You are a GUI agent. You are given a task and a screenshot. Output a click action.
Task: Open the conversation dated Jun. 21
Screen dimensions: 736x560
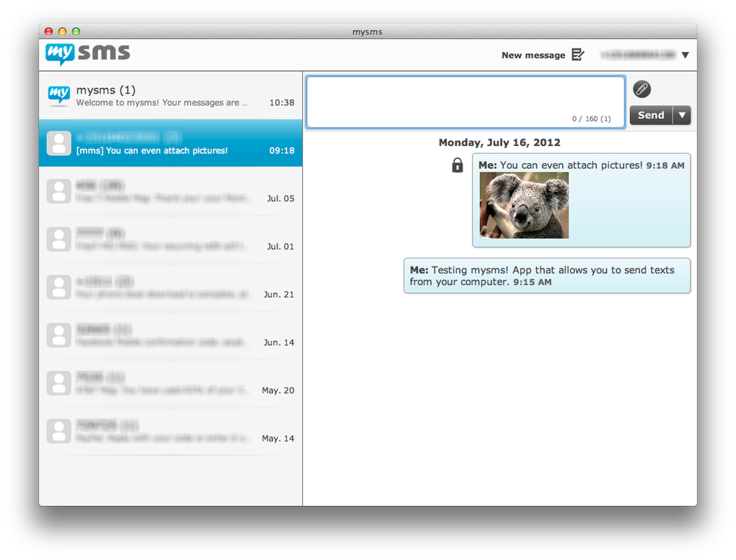[171, 287]
